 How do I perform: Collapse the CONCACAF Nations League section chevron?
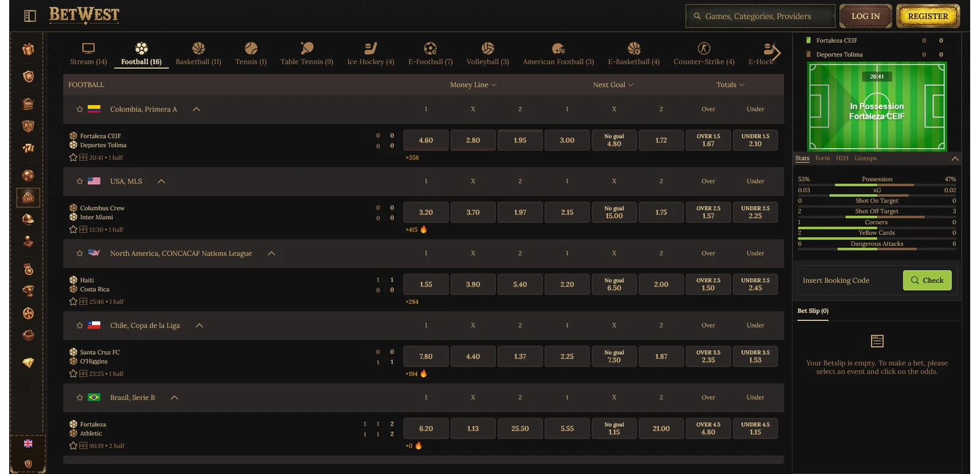pos(271,254)
